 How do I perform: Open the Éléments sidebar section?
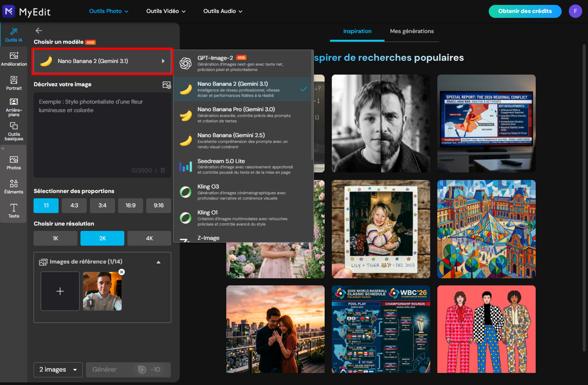click(14, 187)
